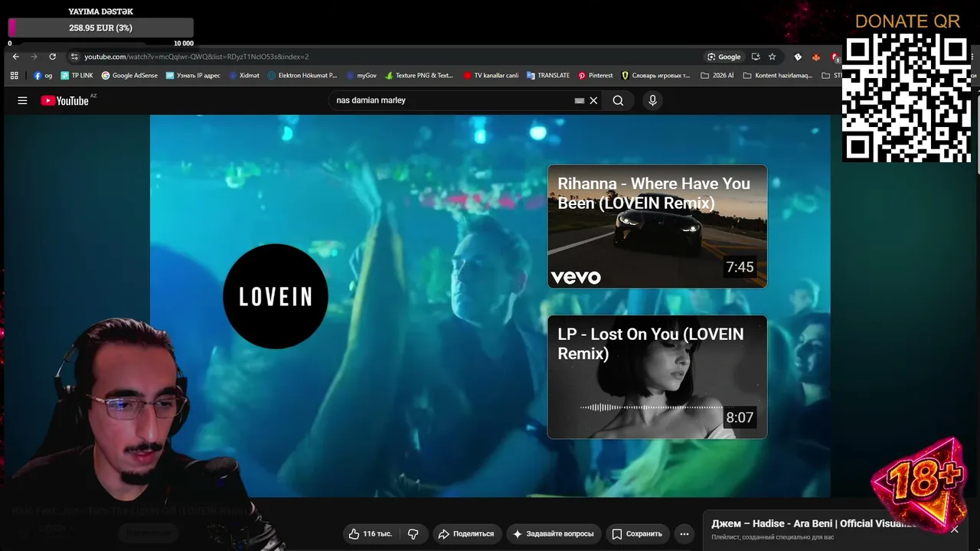Click the first browser extension icon
980x551 pixels.
click(x=798, y=57)
